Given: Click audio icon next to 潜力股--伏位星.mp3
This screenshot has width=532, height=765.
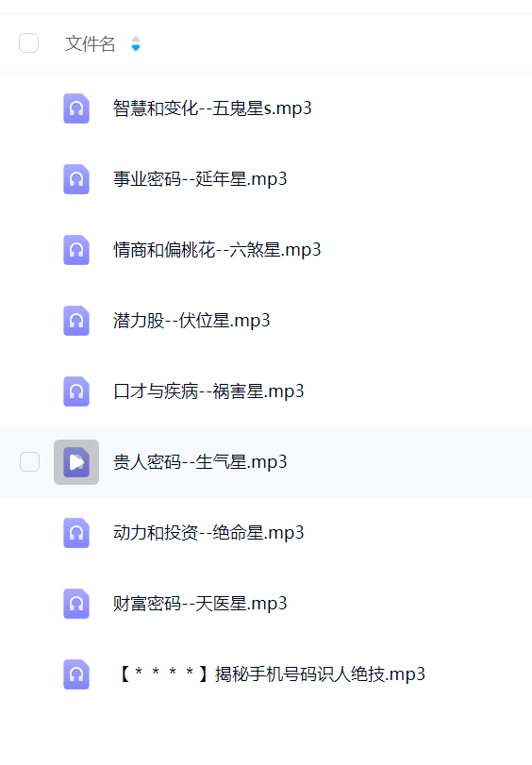Looking at the screenshot, I should click(76, 321).
